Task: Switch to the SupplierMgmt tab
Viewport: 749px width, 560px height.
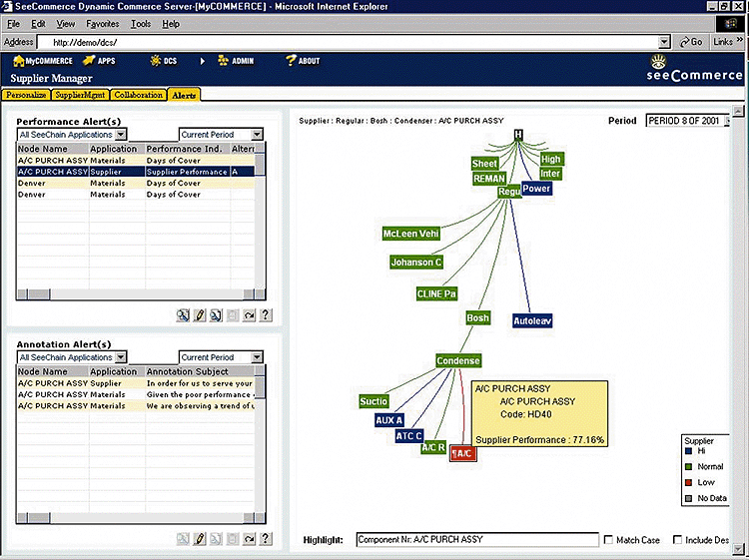Action: (x=80, y=95)
